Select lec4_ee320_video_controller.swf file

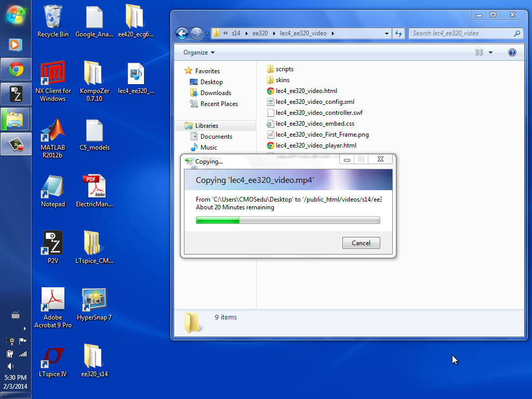point(315,113)
